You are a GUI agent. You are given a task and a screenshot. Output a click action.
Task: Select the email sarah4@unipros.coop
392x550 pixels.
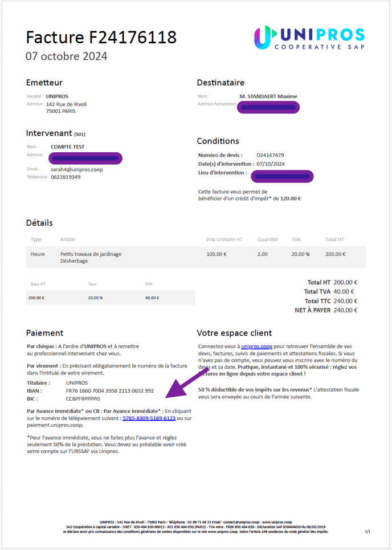pyautogui.click(x=77, y=169)
